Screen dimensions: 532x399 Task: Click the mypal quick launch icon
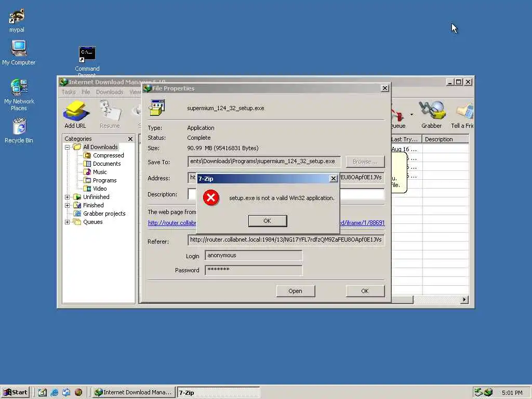78,392
